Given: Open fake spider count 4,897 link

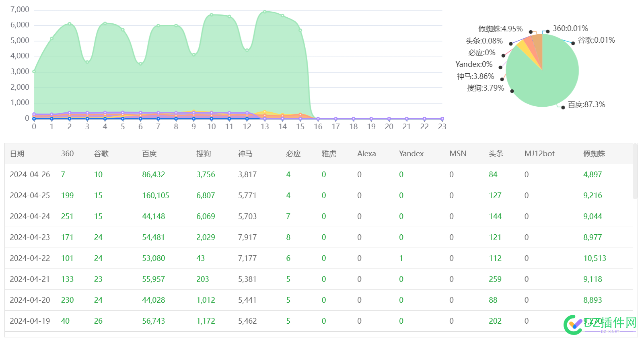Looking at the screenshot, I should click(x=593, y=175).
